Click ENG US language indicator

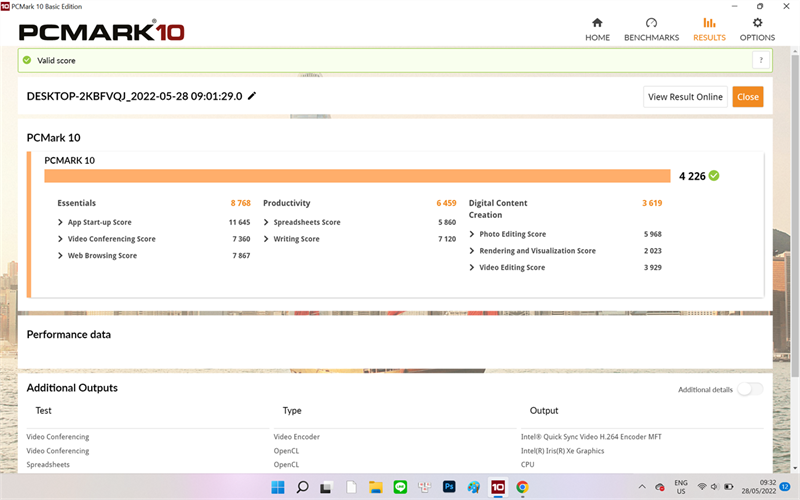681,487
